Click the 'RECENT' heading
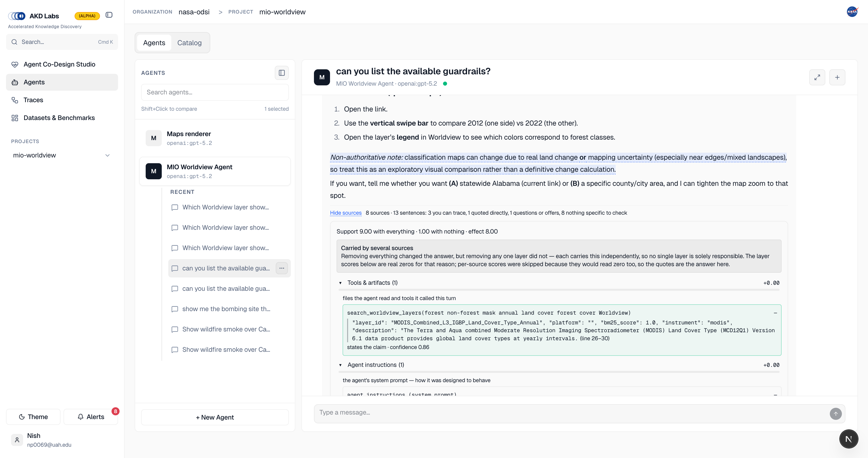Viewport: 868px width, 458px height. coord(182,192)
